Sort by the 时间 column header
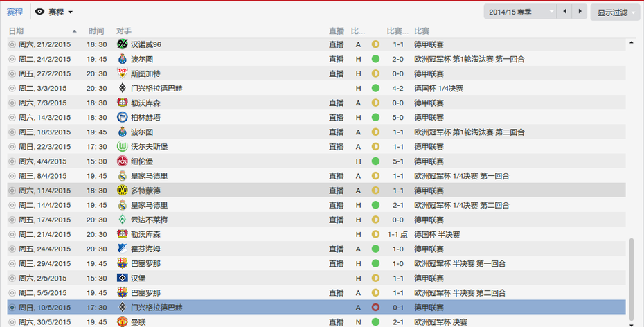 96,30
